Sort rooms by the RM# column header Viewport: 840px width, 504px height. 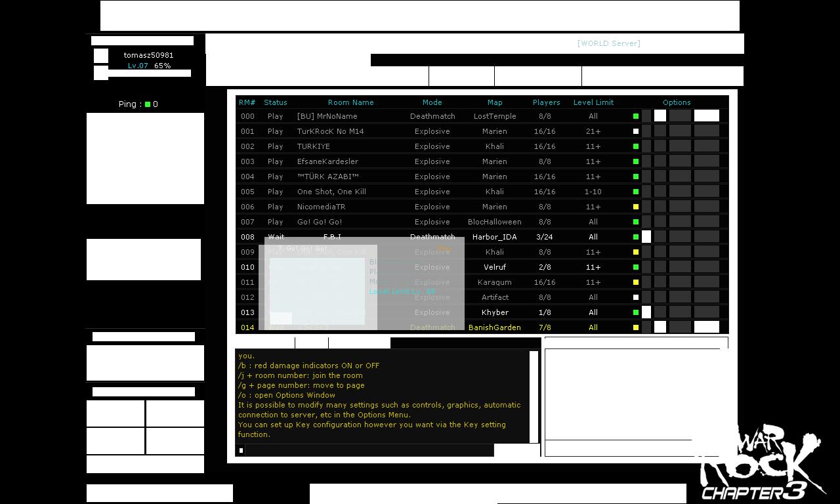pyautogui.click(x=247, y=102)
